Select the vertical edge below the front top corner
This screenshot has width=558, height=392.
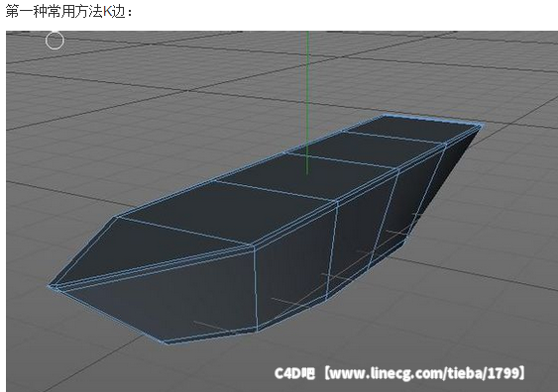(256, 288)
